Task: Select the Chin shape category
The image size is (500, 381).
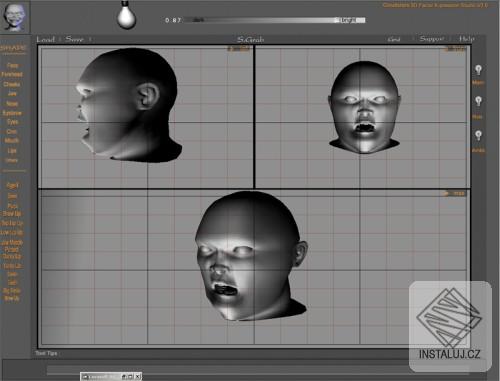Action: click(x=12, y=132)
